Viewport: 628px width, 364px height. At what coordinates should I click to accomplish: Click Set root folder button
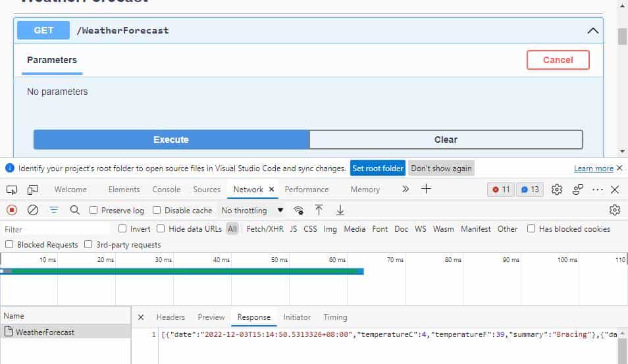[x=378, y=169]
